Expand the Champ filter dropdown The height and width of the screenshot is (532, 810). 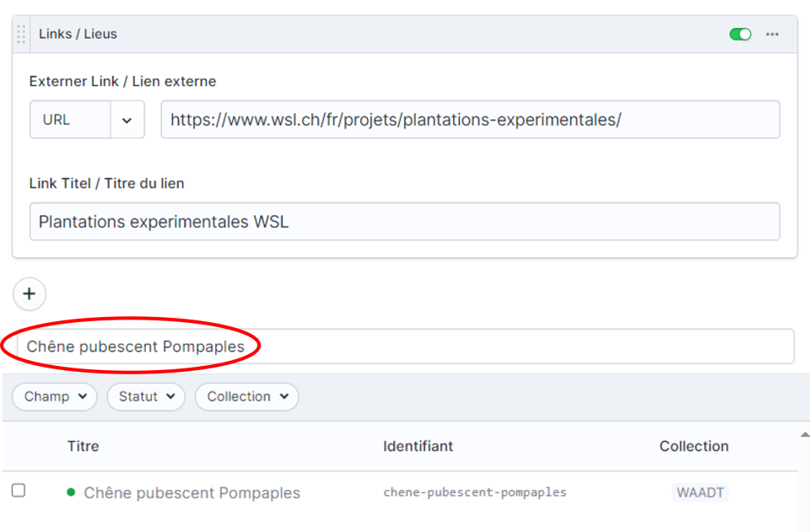tap(55, 397)
